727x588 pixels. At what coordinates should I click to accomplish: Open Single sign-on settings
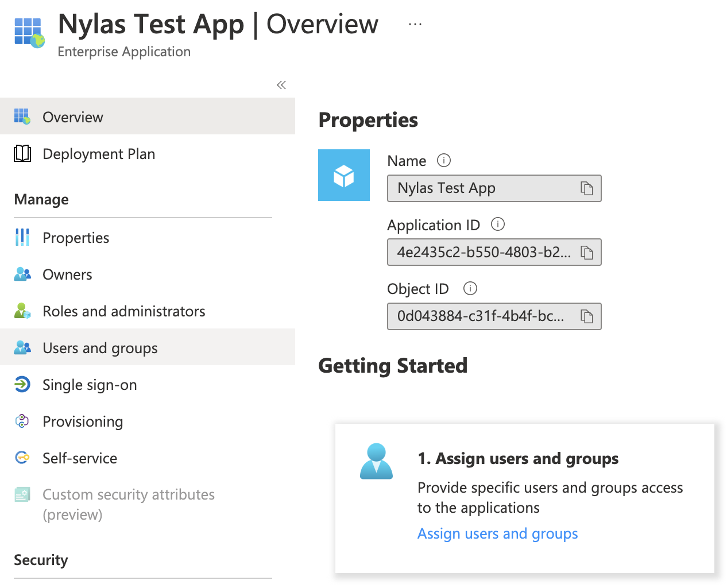[148, 385]
